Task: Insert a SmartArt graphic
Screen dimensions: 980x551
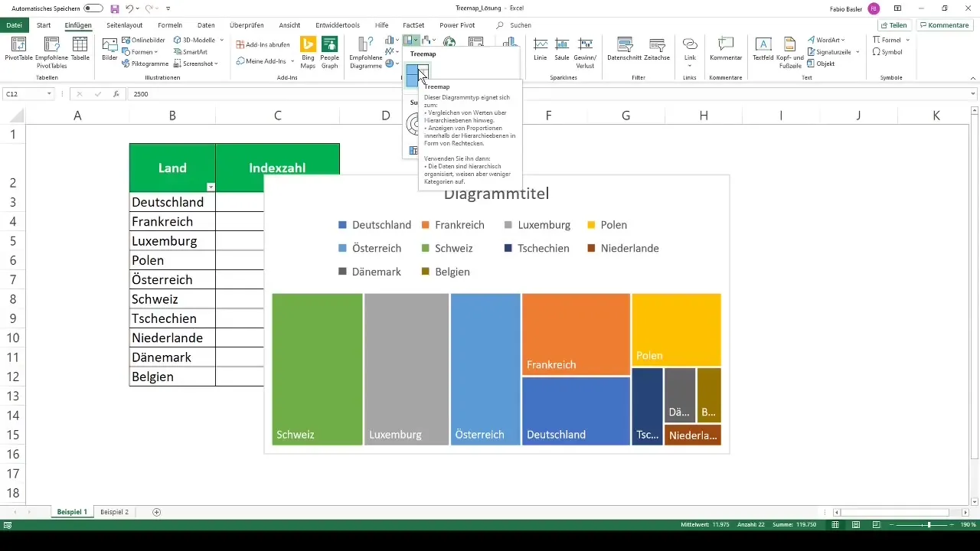Action: click(190, 51)
